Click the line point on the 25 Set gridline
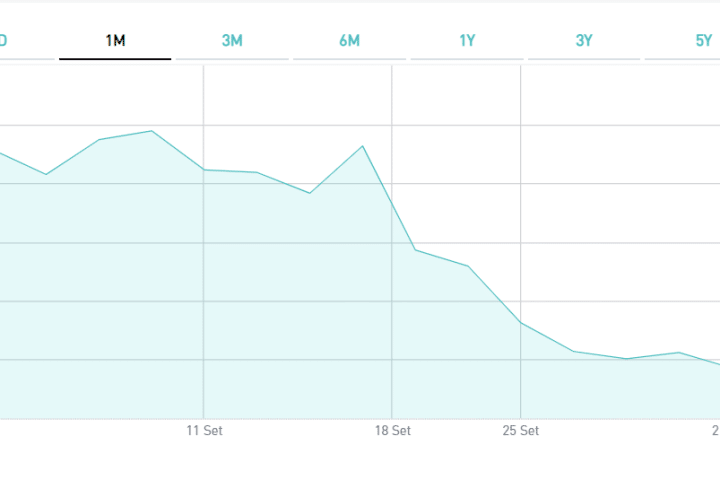720x480 pixels. click(x=521, y=322)
